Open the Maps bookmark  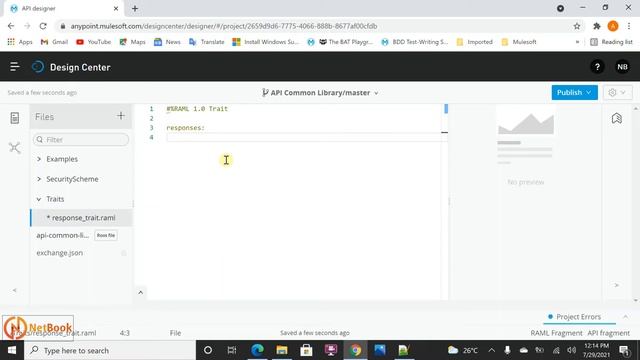(x=132, y=42)
